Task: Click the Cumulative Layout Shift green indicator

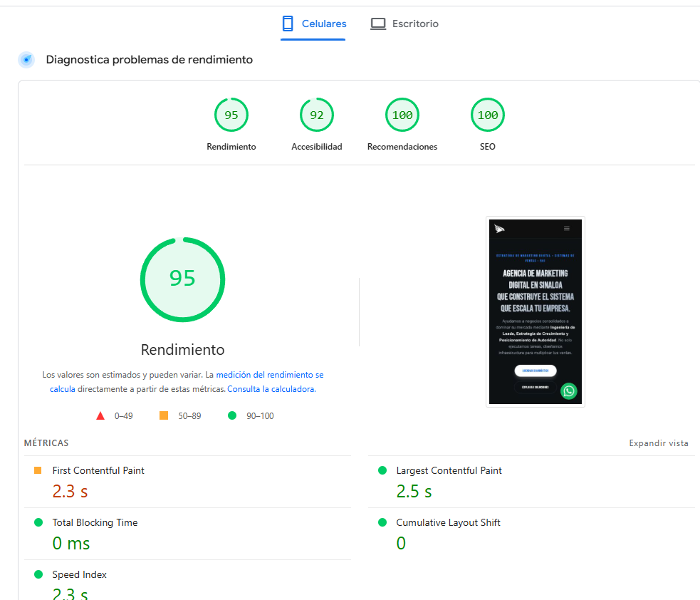Action: [x=382, y=522]
